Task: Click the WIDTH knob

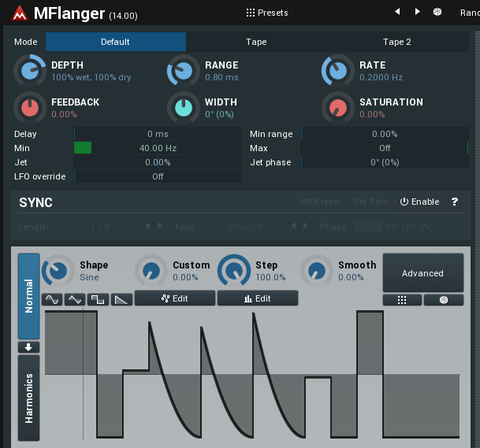Action: (x=184, y=108)
